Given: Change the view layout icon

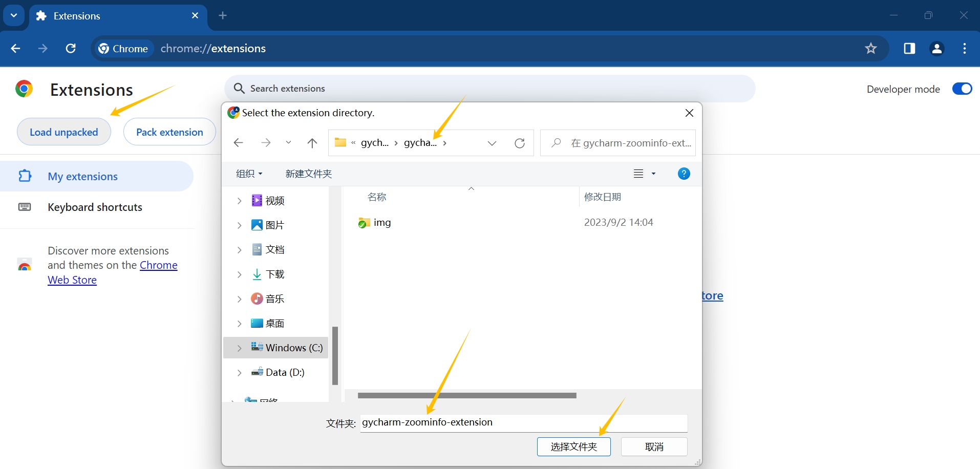Looking at the screenshot, I should click(x=638, y=174).
